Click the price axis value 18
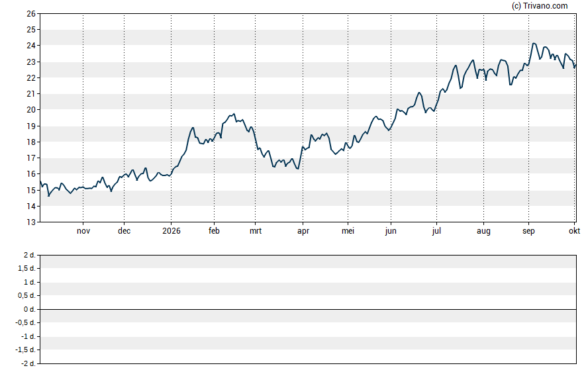The height and width of the screenshot is (374, 588). [31, 142]
